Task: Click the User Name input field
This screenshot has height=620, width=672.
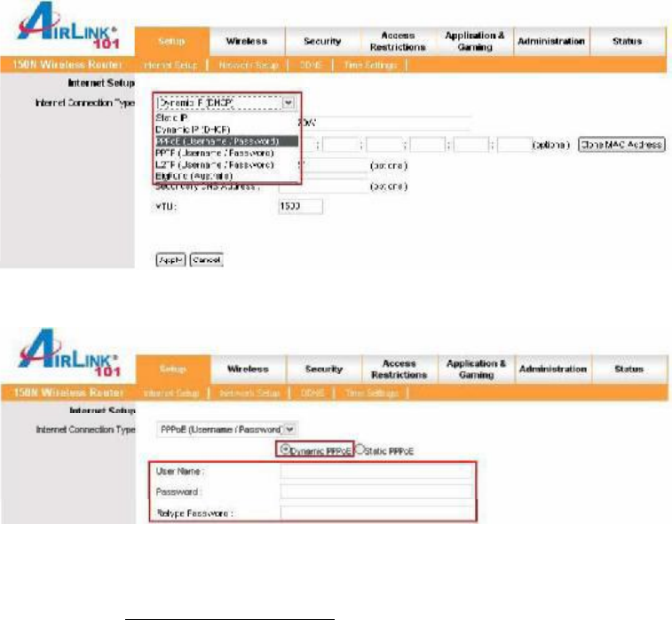Action: coord(376,472)
